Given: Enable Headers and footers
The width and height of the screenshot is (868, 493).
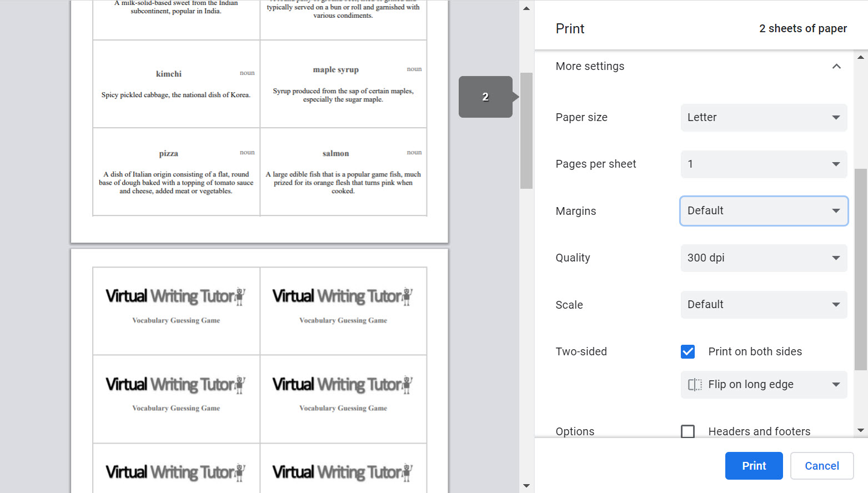Looking at the screenshot, I should coord(688,431).
